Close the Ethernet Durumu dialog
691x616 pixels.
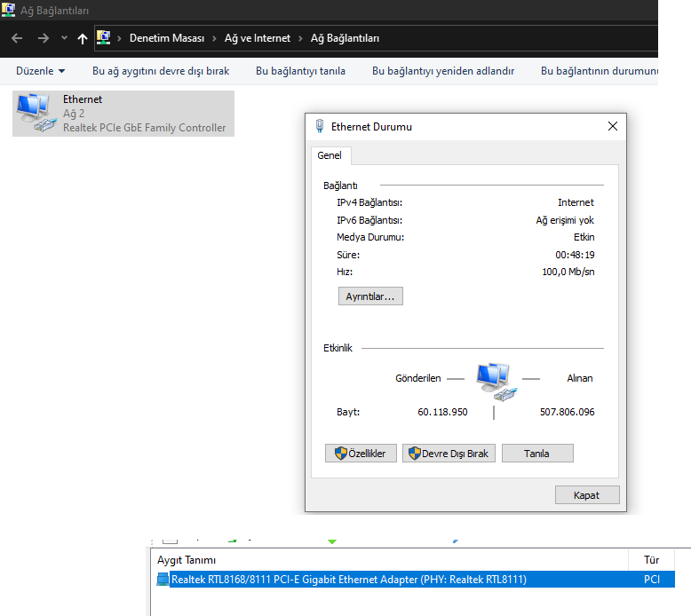[612, 126]
